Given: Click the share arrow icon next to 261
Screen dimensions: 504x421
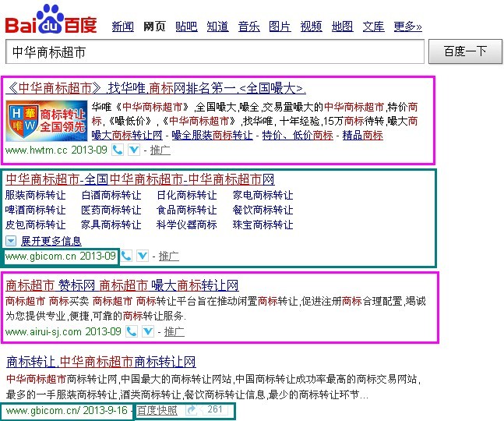Looking at the screenshot, I should [x=192, y=410].
